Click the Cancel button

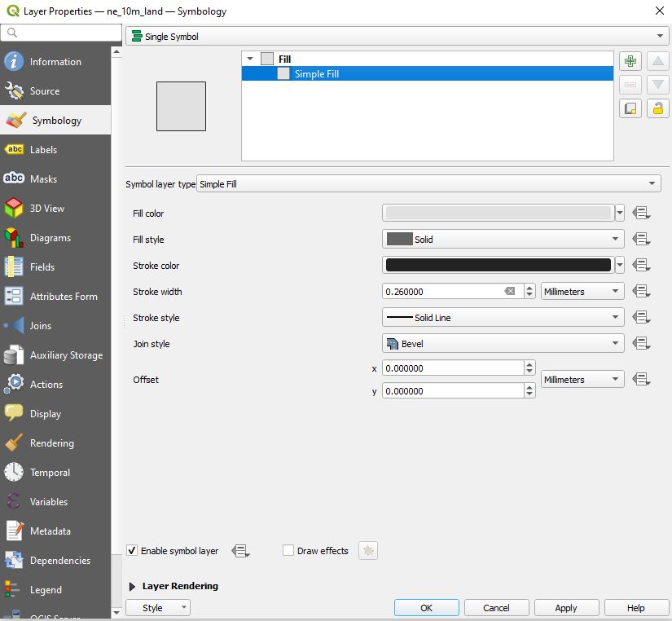click(x=496, y=608)
